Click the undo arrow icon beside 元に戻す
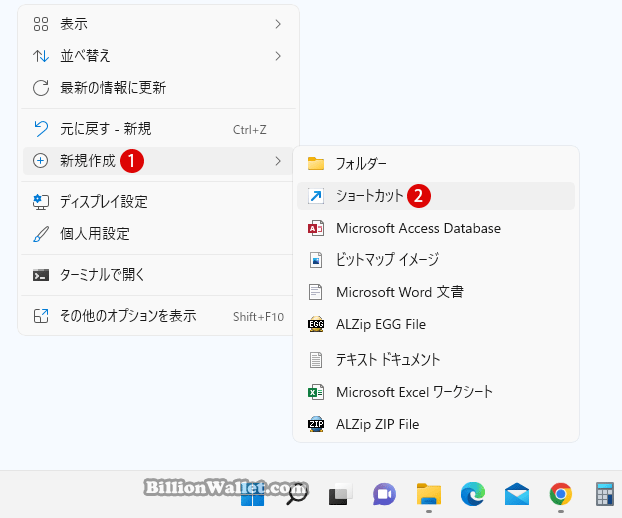This screenshot has width=622, height=518. (x=41, y=129)
